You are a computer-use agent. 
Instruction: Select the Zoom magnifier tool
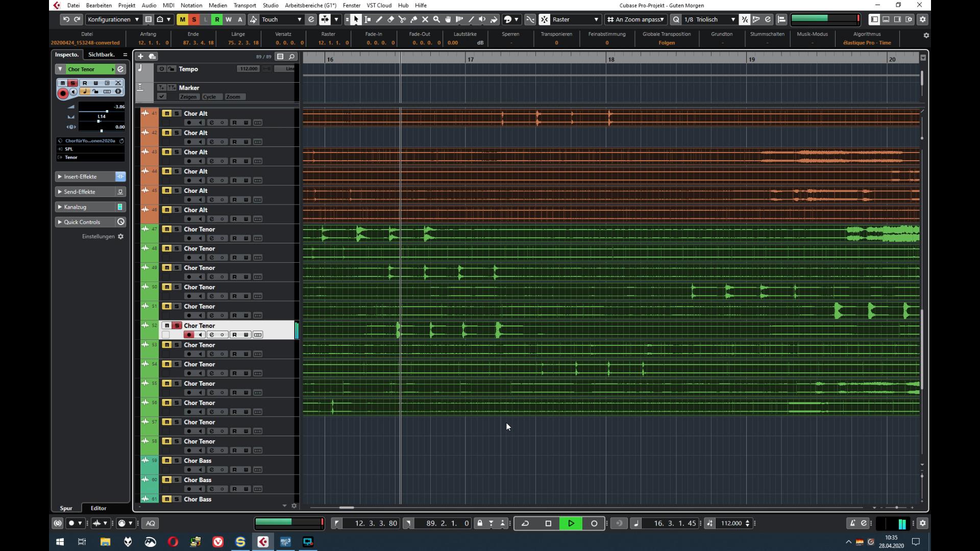click(436, 19)
